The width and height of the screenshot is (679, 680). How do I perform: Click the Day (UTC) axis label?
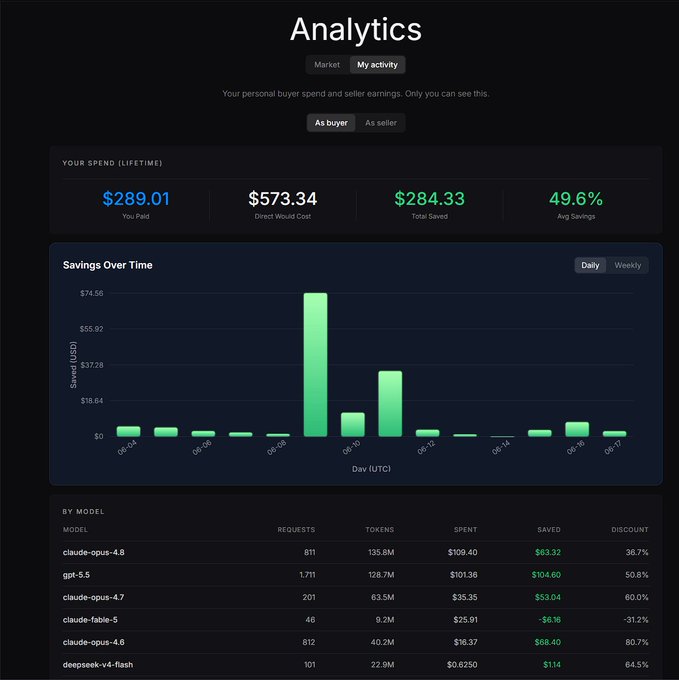[371, 468]
